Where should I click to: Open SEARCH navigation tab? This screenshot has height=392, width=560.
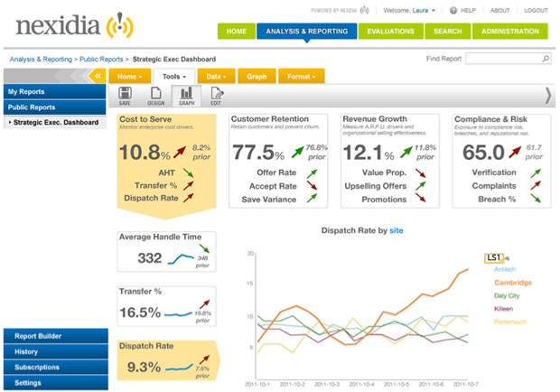447,31
